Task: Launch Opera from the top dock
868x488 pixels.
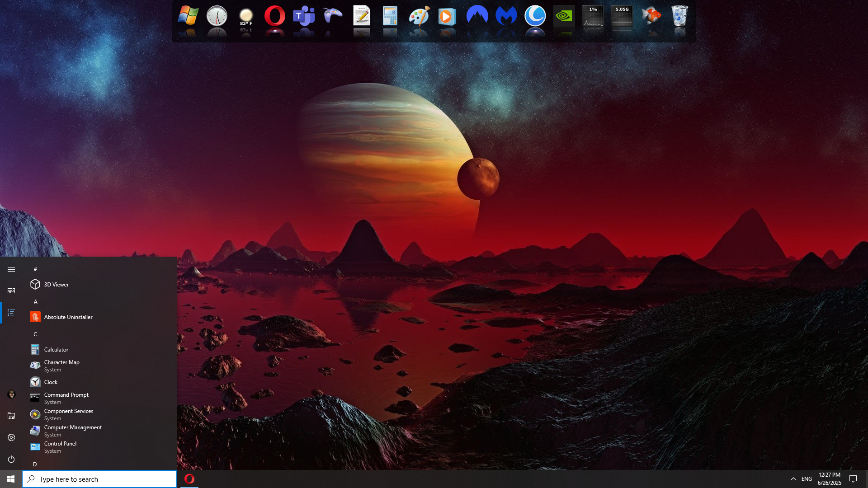Action: coord(275,16)
